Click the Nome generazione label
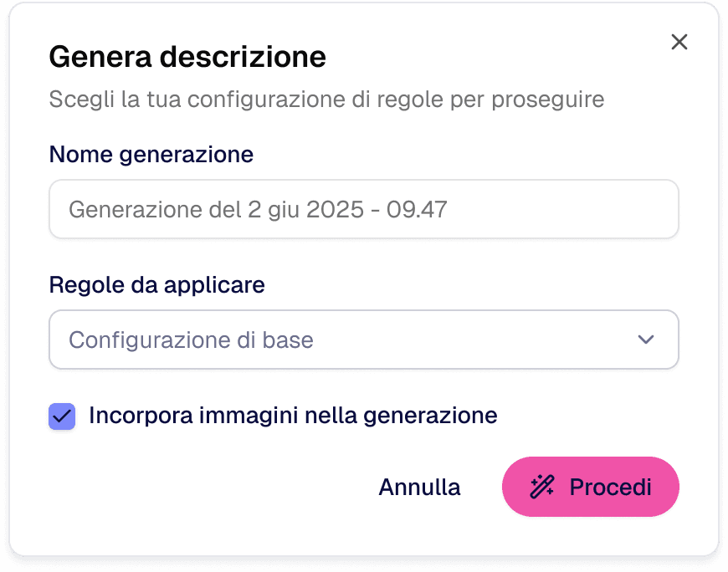Image resolution: width=728 pixels, height=572 pixels. [151, 155]
